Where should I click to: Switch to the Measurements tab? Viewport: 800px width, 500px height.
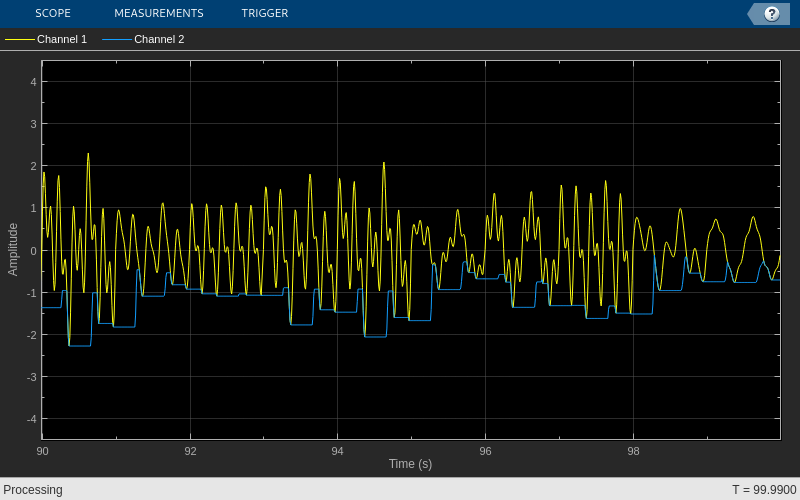tap(159, 13)
